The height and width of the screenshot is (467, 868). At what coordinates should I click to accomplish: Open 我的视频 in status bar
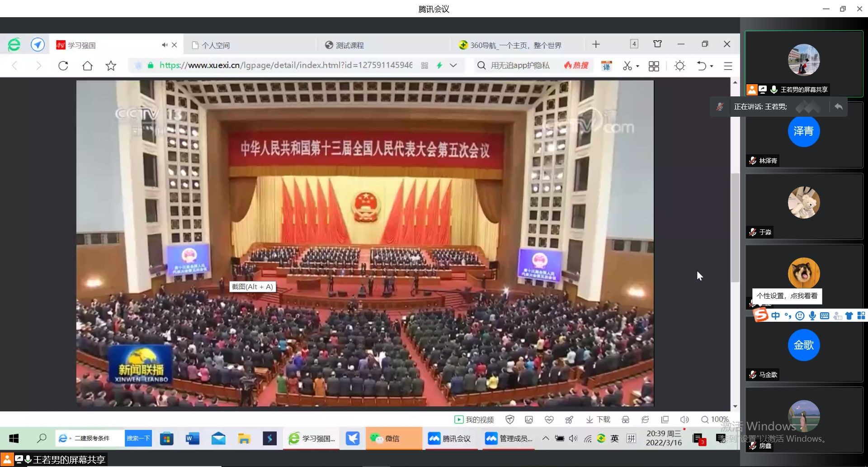tap(474, 419)
